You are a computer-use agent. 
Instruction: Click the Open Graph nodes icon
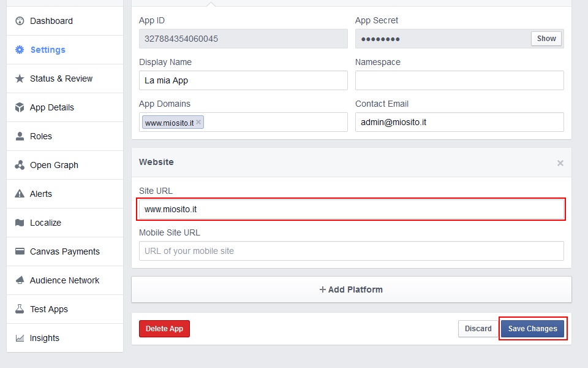[x=20, y=165]
